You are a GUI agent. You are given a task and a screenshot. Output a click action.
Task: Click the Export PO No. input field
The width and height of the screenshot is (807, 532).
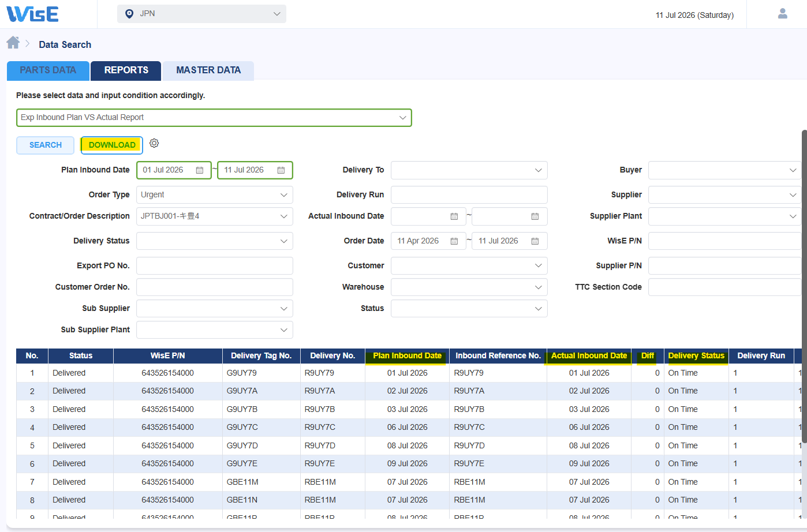215,266
